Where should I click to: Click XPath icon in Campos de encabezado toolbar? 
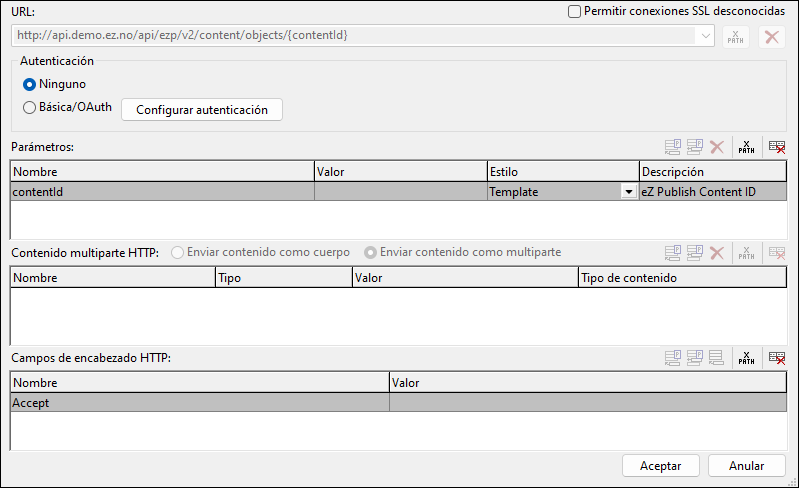pos(746,358)
